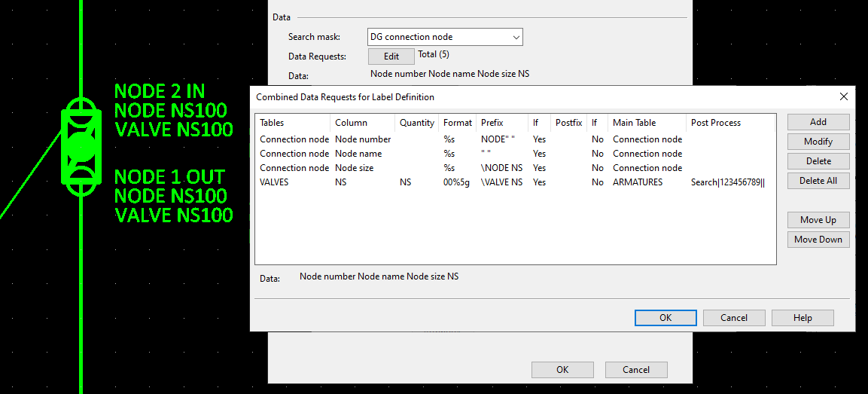Click Move Up button
The image size is (868, 394).
818,220
